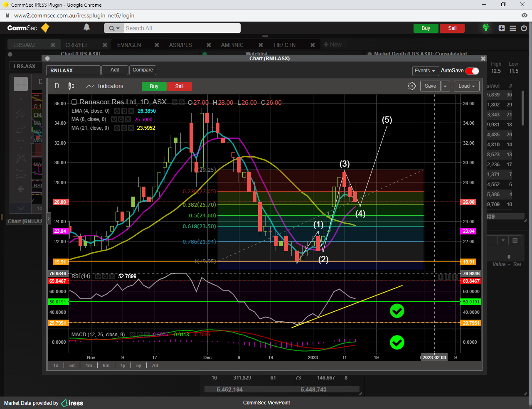This screenshot has height=409, width=532.
Task: Expand the left side panel arrow of chart
Action: (49, 218)
